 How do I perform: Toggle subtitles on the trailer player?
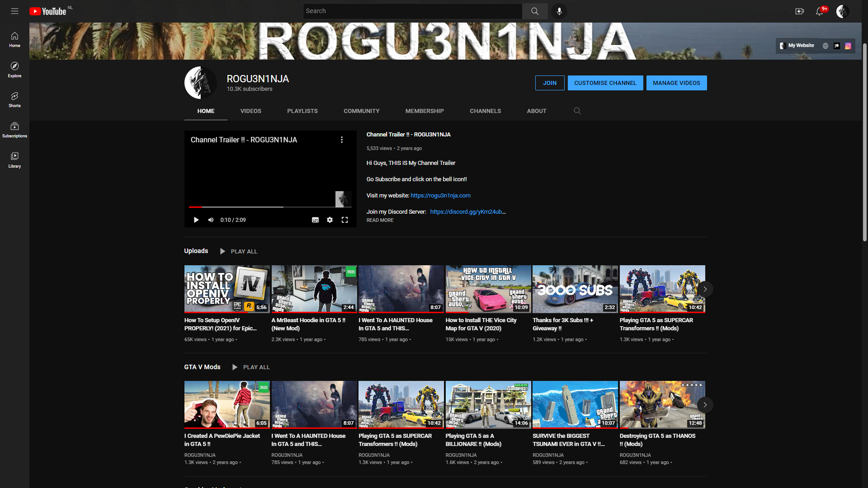click(315, 220)
